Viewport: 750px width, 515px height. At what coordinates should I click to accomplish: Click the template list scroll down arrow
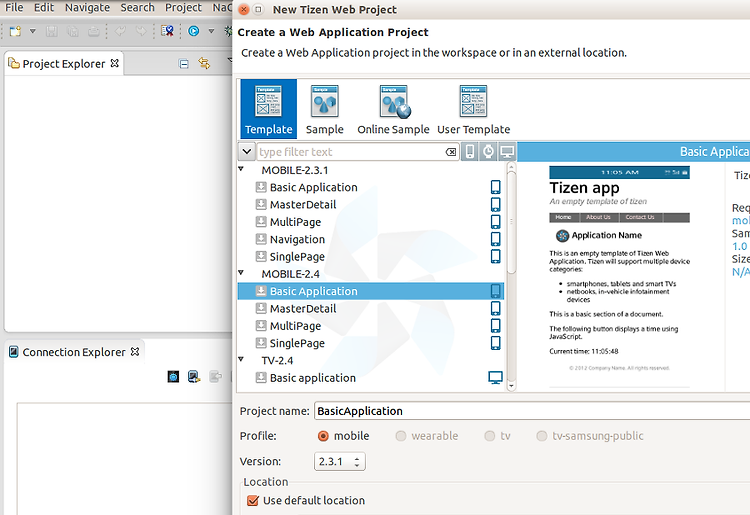[511, 385]
